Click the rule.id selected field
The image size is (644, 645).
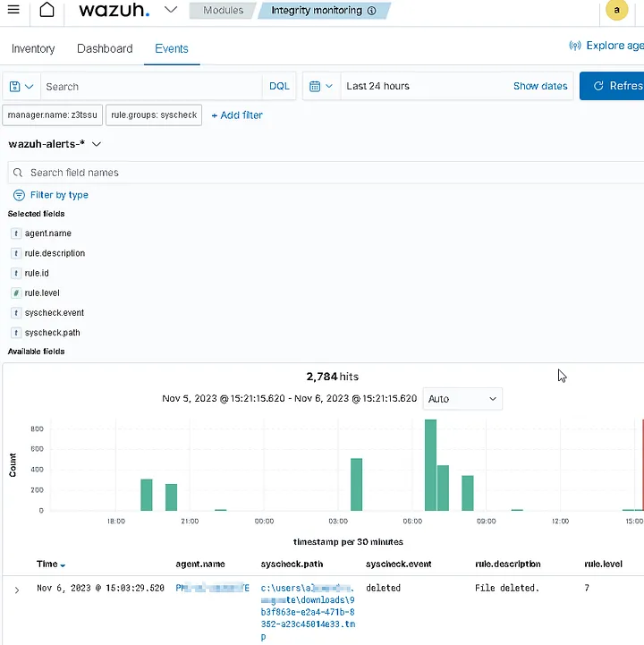point(37,273)
